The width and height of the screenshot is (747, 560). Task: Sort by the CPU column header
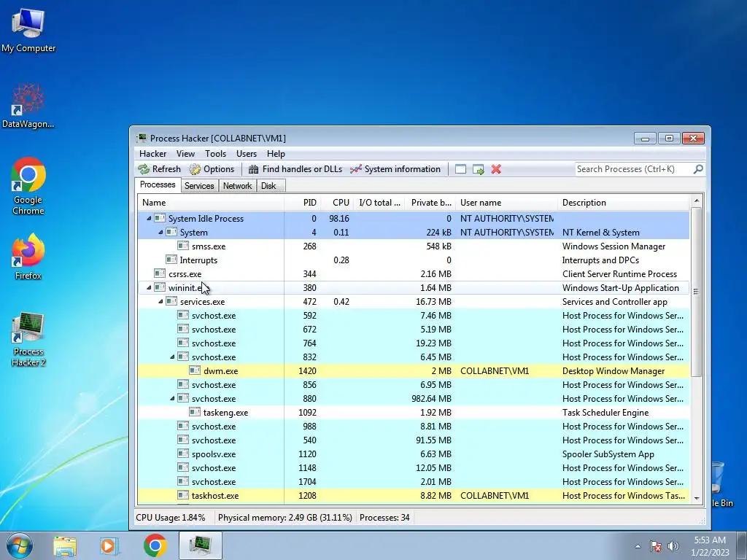point(337,203)
